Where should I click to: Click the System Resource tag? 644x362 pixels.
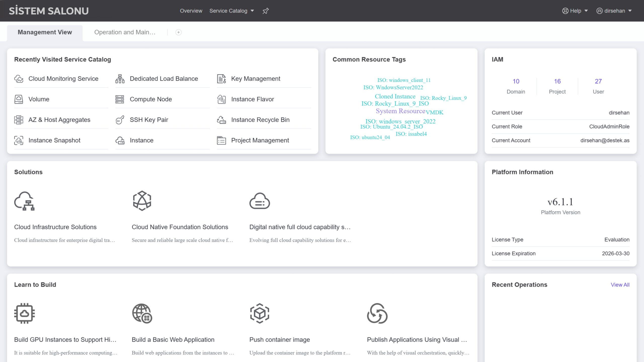[x=400, y=111]
